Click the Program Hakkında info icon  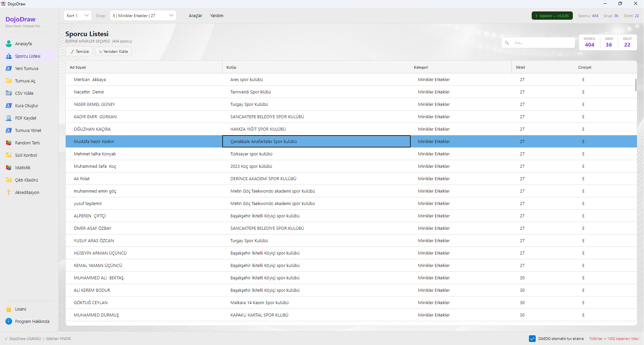tap(9, 321)
